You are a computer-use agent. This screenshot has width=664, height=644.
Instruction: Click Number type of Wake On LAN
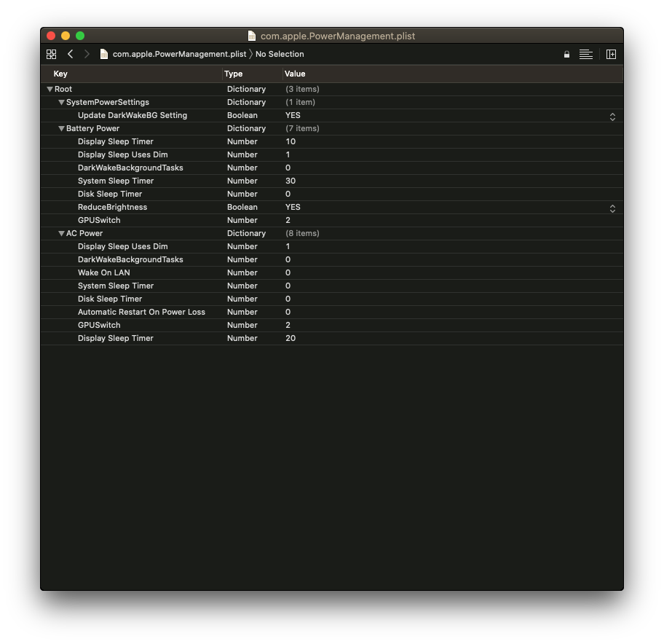tap(242, 273)
